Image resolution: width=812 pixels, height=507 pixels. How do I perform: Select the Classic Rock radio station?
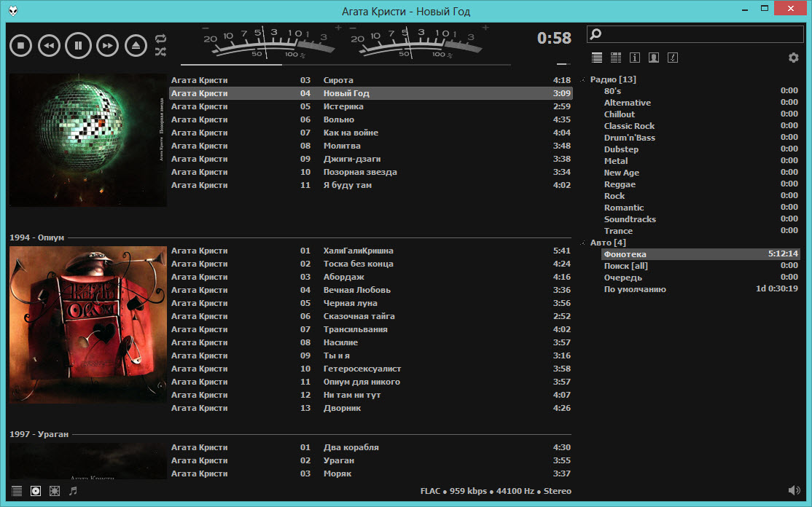click(629, 126)
